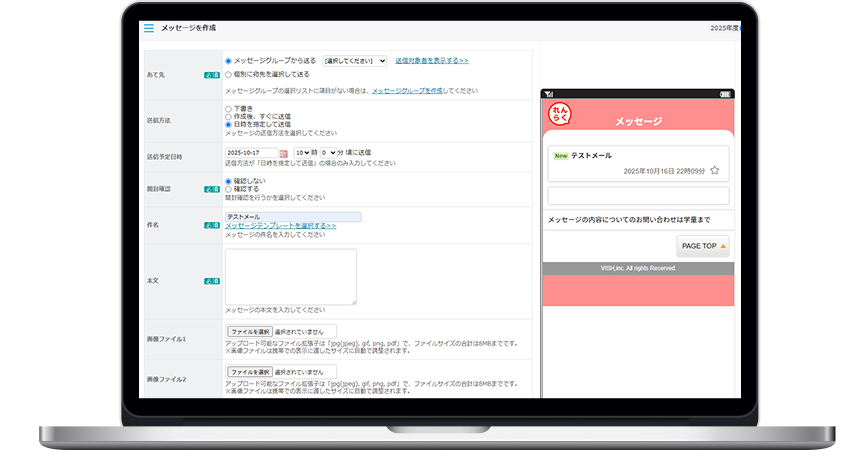Click the 本文 message body textarea

tap(291, 277)
